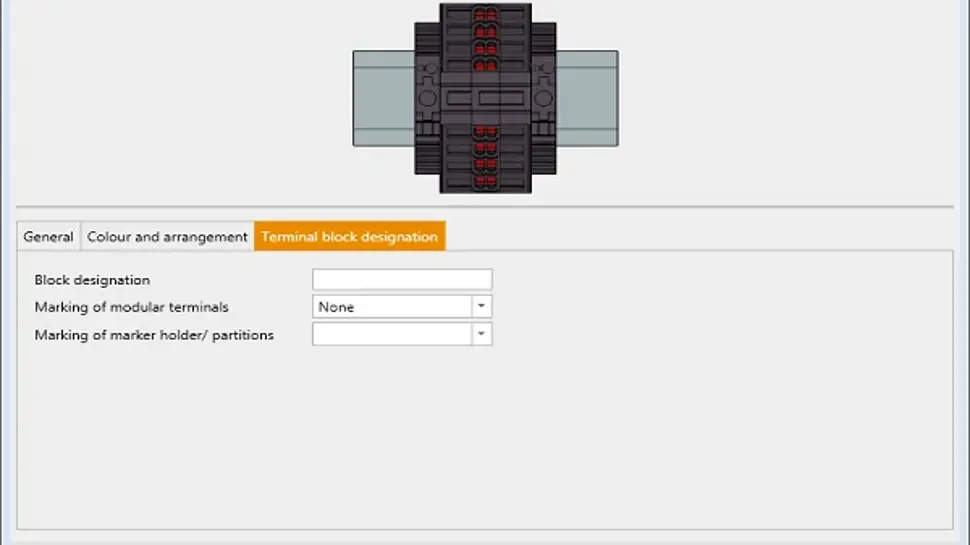This screenshot has height=545, width=970.
Task: Click the topmost red connection point of the terminal
Action: 485,14
